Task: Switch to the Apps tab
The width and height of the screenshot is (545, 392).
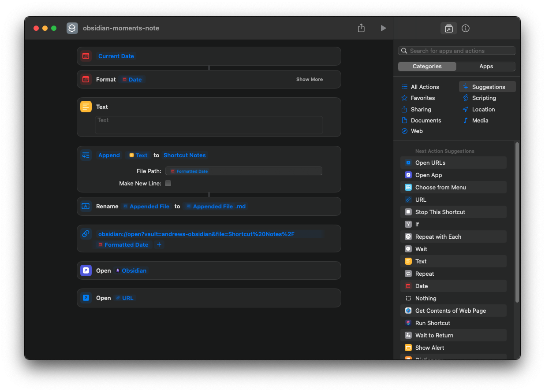Action: (x=486, y=66)
